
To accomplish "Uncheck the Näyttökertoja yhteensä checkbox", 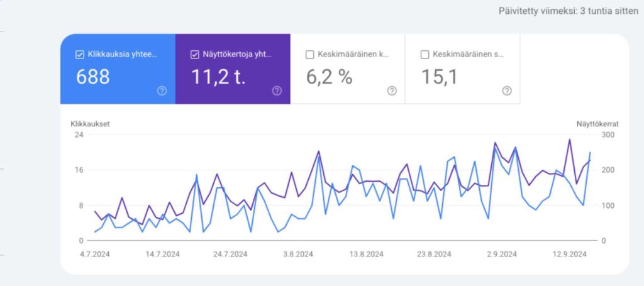I will point(194,55).
